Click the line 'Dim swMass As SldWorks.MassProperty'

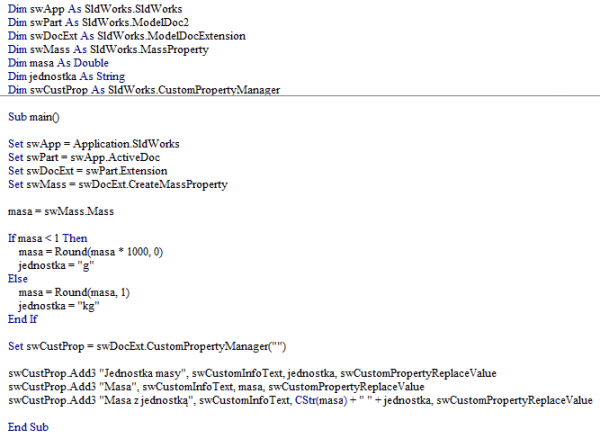click(108, 49)
